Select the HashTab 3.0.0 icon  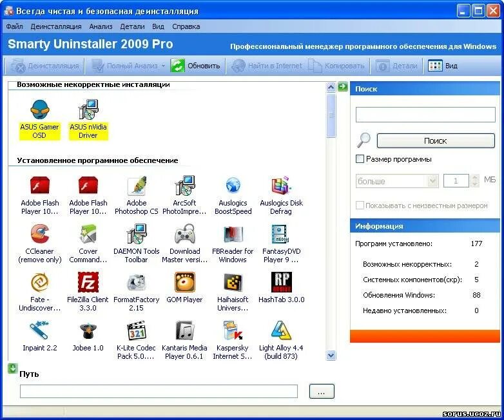[281, 282]
